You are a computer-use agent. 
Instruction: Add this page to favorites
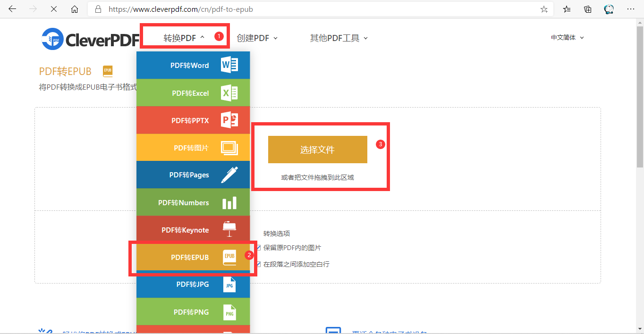click(544, 9)
